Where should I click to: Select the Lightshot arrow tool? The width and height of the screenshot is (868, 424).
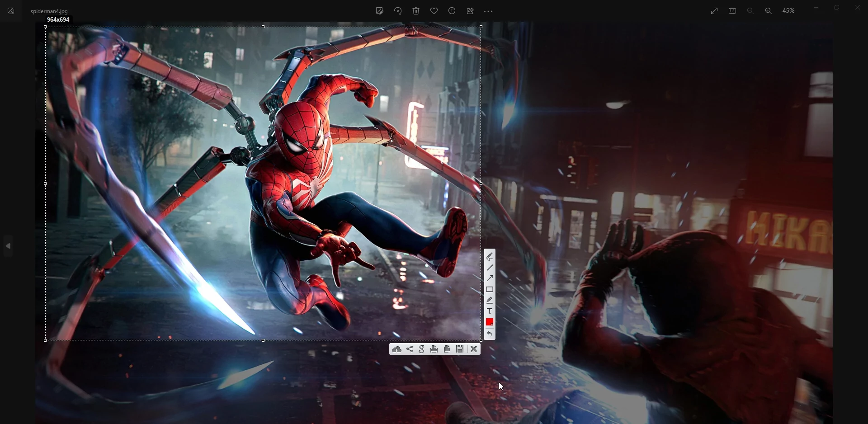pyautogui.click(x=490, y=278)
